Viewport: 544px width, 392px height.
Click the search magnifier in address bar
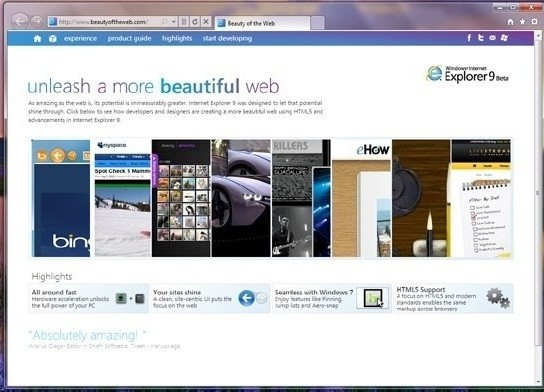pos(164,22)
